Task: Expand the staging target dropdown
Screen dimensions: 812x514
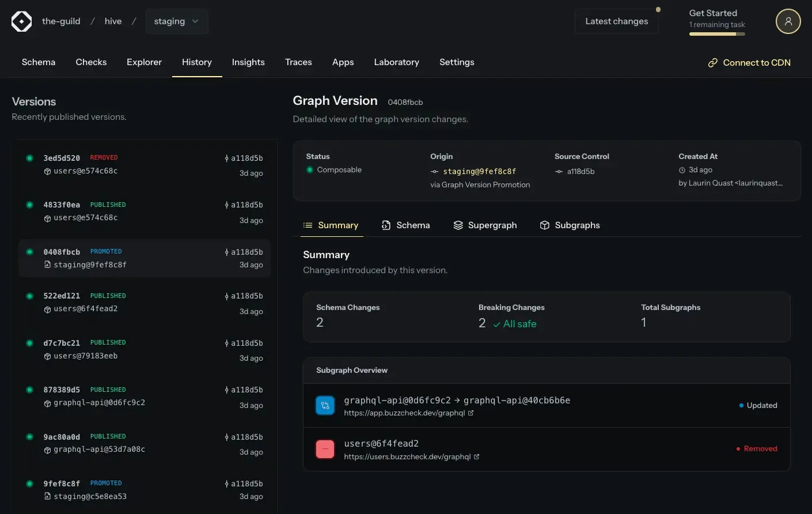Action: pyautogui.click(x=177, y=21)
